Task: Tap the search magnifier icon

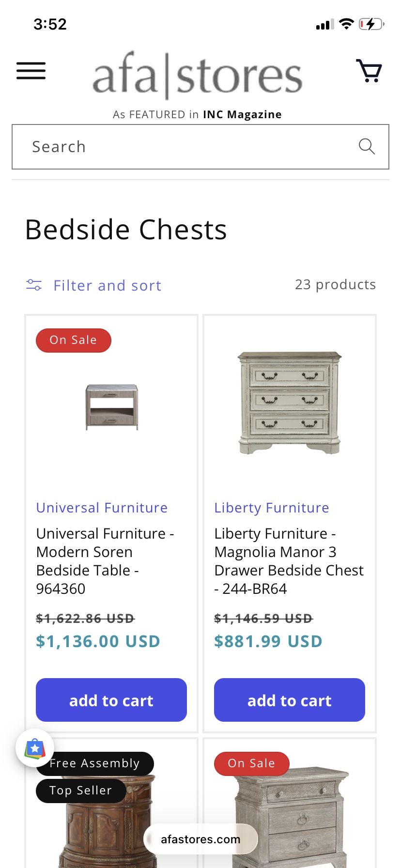Action: pos(367,146)
